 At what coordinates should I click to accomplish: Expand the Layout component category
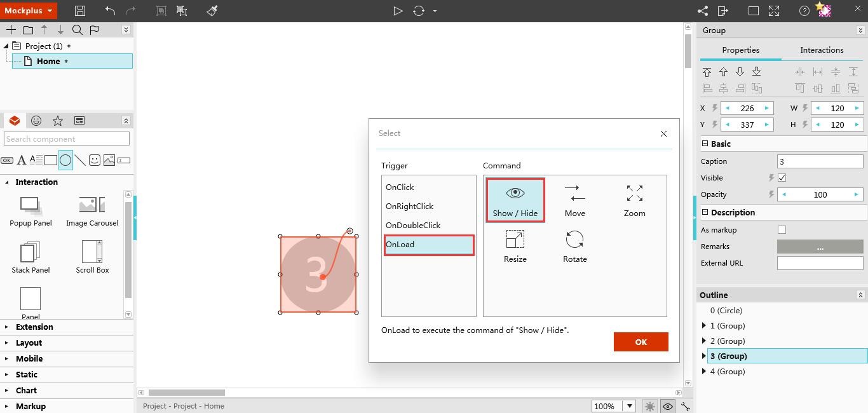[x=29, y=342]
